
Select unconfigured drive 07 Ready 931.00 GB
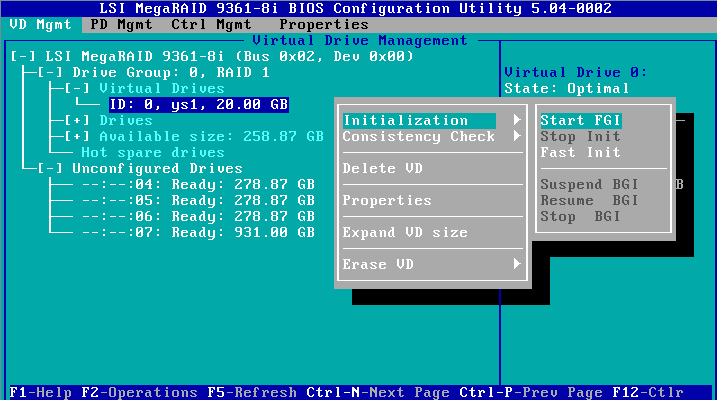198,233
